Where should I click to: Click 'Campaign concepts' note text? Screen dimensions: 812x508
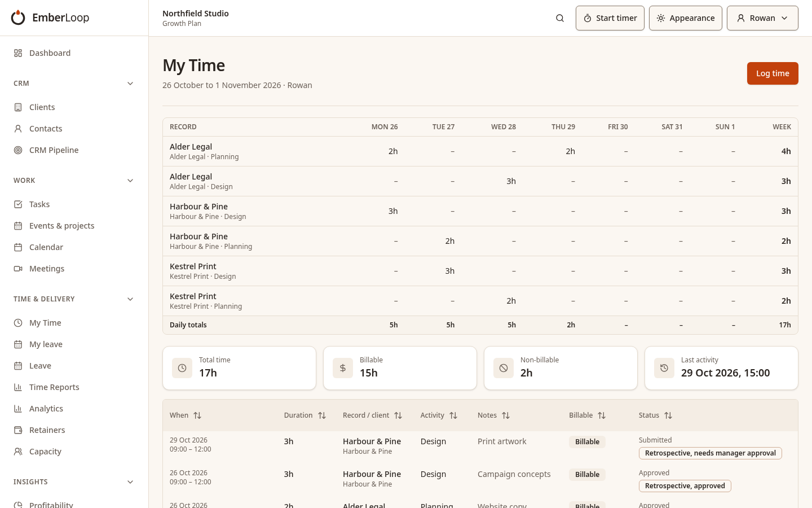pos(514,474)
